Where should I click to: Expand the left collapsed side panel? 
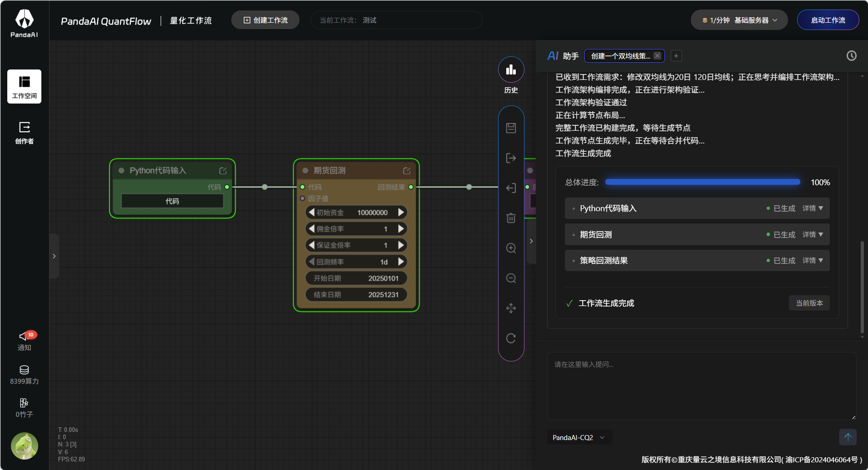[54, 256]
